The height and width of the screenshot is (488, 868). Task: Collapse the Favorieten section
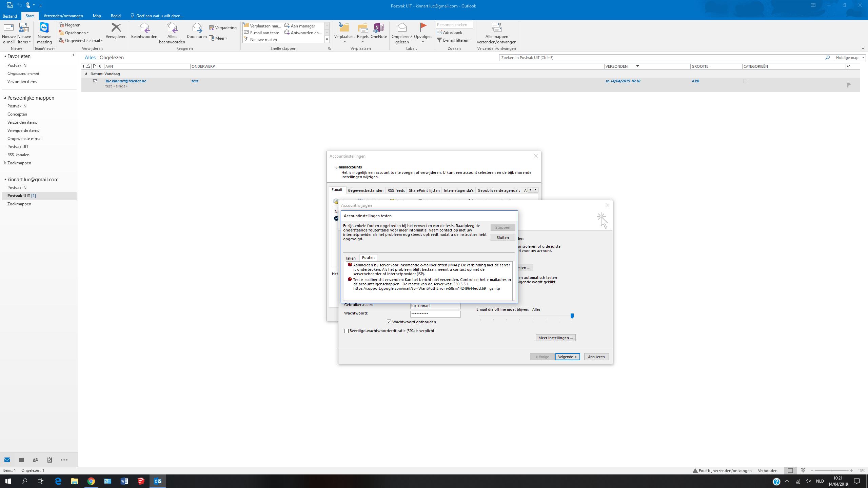5,56
